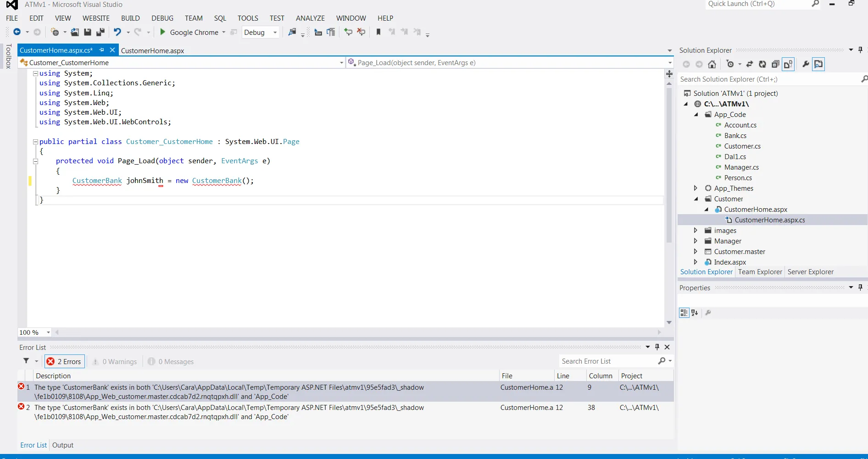
Task: Click the Undo arrow icon
Action: pos(117,32)
